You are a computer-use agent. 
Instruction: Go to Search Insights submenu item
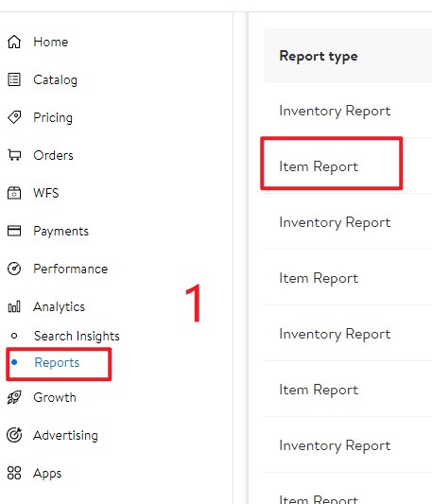(77, 337)
